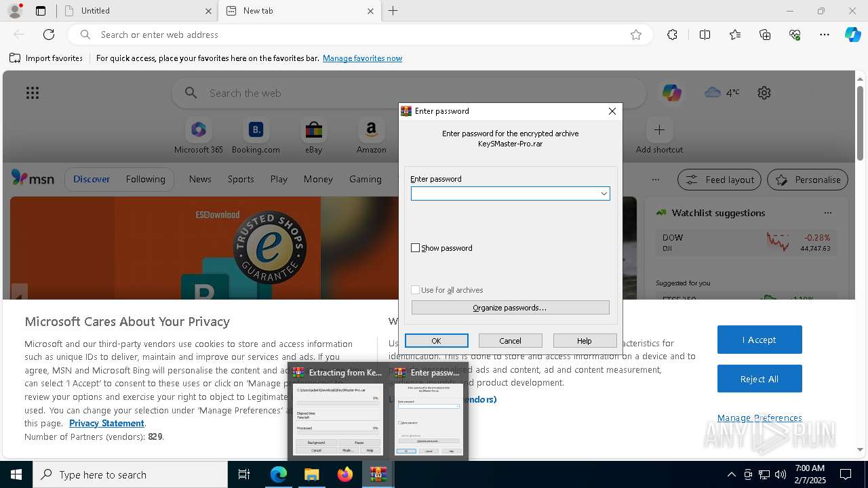Select DOW row in watchlist
This screenshot has width=868, height=488.
[x=746, y=243]
